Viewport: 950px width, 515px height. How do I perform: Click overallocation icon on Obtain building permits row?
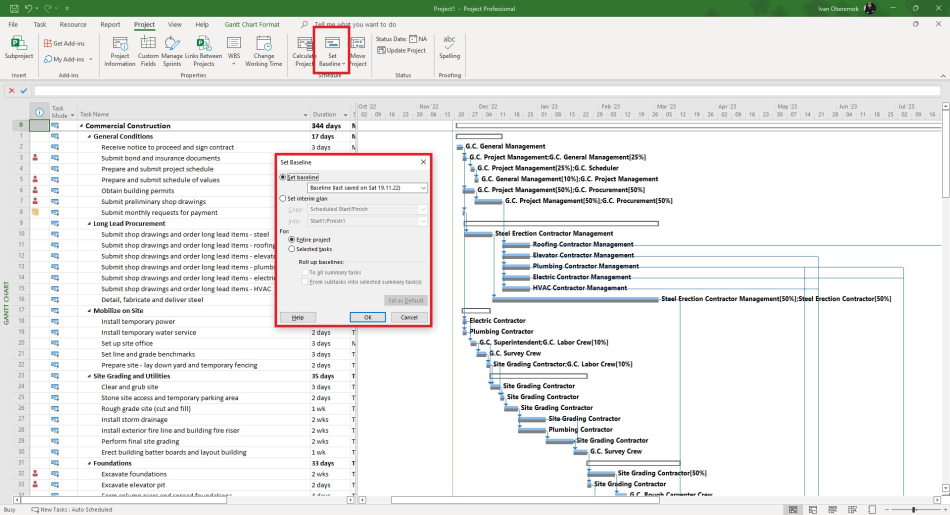35,190
